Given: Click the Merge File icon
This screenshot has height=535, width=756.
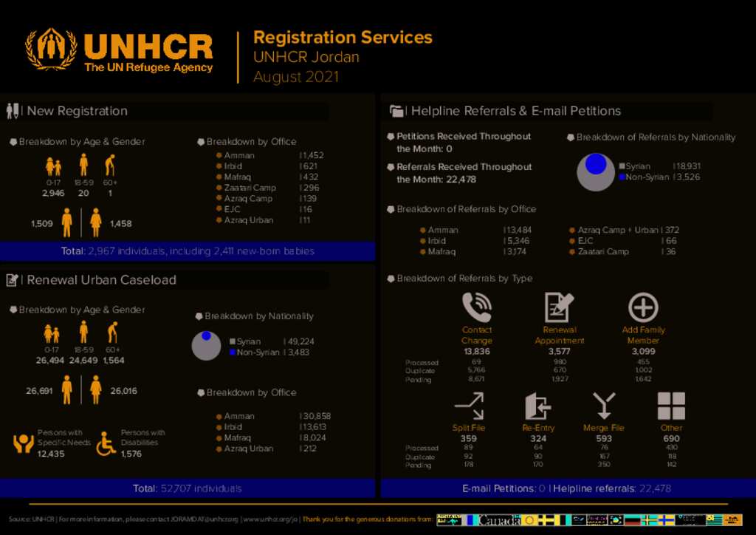Looking at the screenshot, I should pyautogui.click(x=604, y=406).
